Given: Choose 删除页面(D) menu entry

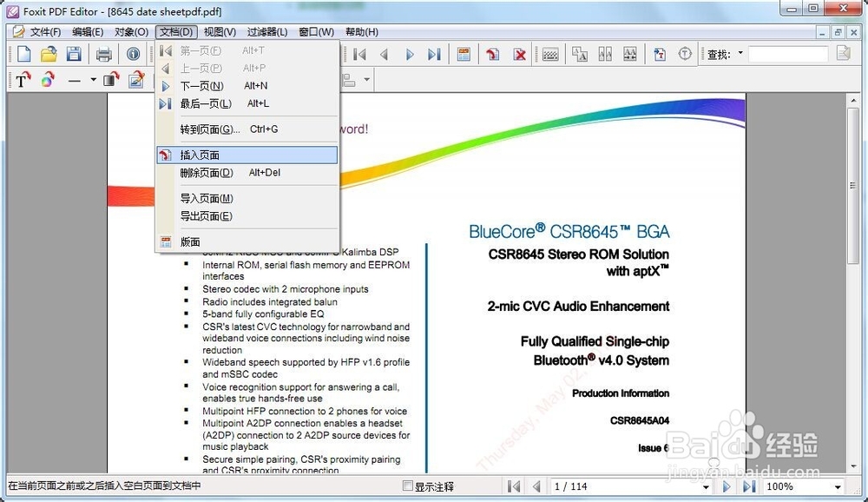Looking at the screenshot, I should coord(247,173).
